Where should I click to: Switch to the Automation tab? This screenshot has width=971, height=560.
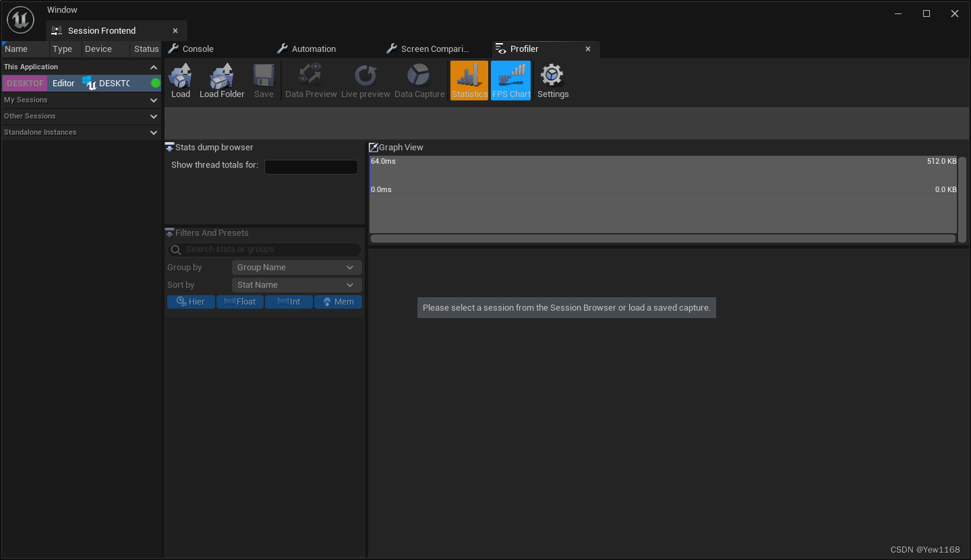pyautogui.click(x=314, y=49)
